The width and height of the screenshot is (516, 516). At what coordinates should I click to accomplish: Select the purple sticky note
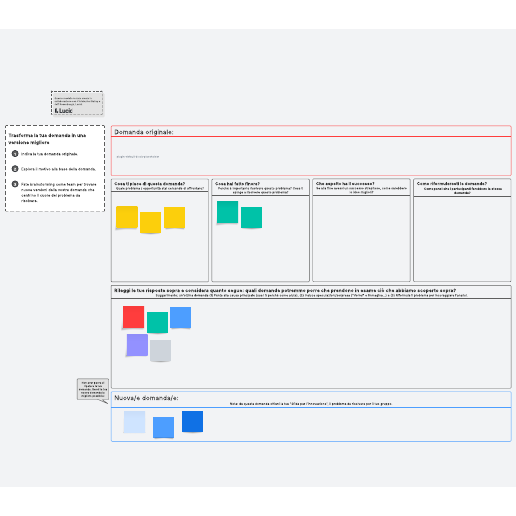pos(137,345)
